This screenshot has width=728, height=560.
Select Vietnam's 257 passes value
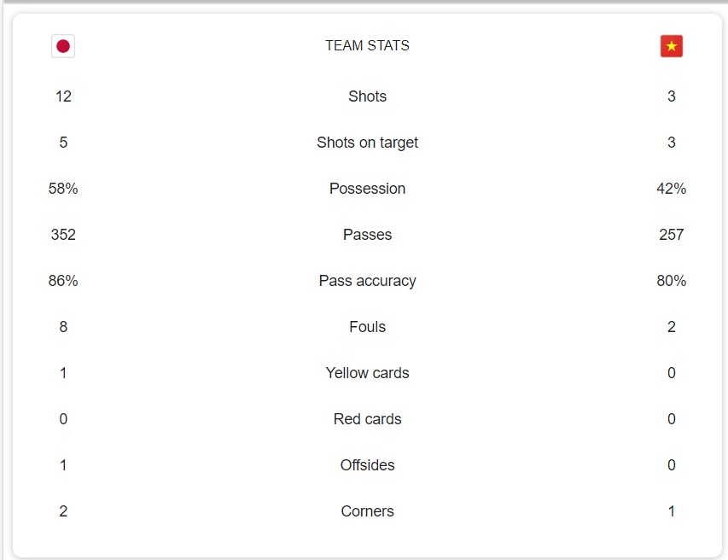click(x=672, y=235)
